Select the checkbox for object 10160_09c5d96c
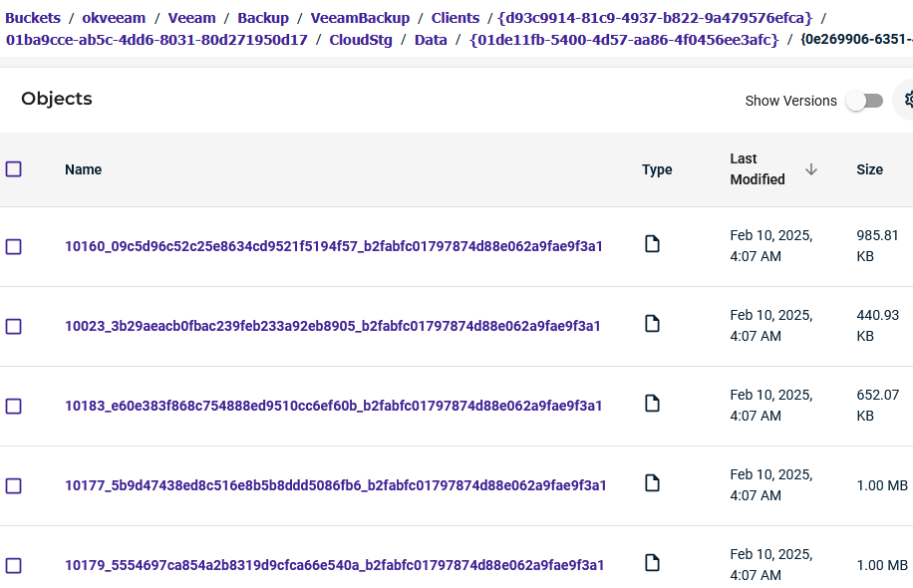The width and height of the screenshot is (913, 588). coord(14,246)
